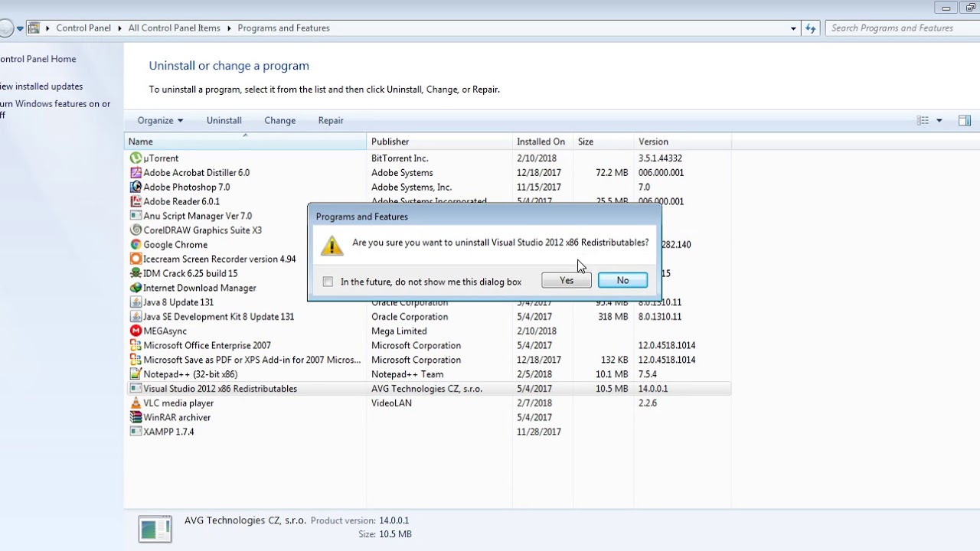This screenshot has height=551, width=980.
Task: Click the 11/28/2017 install date cell
Action: [x=539, y=432]
